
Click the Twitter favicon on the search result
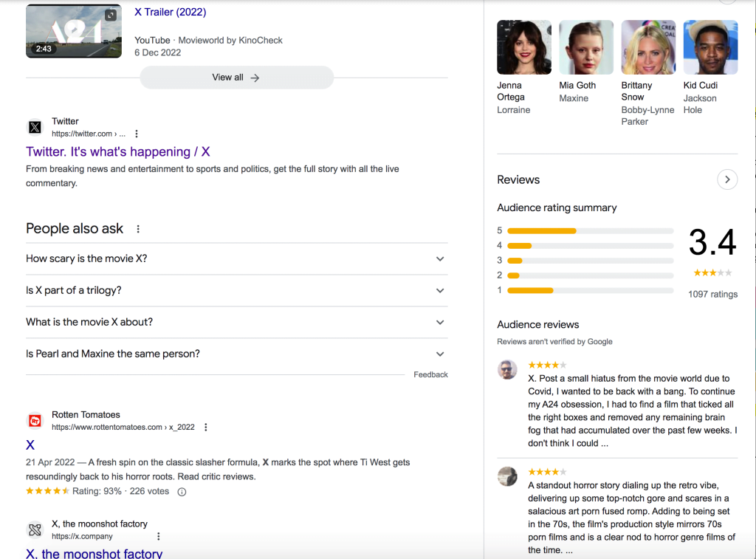pos(35,127)
